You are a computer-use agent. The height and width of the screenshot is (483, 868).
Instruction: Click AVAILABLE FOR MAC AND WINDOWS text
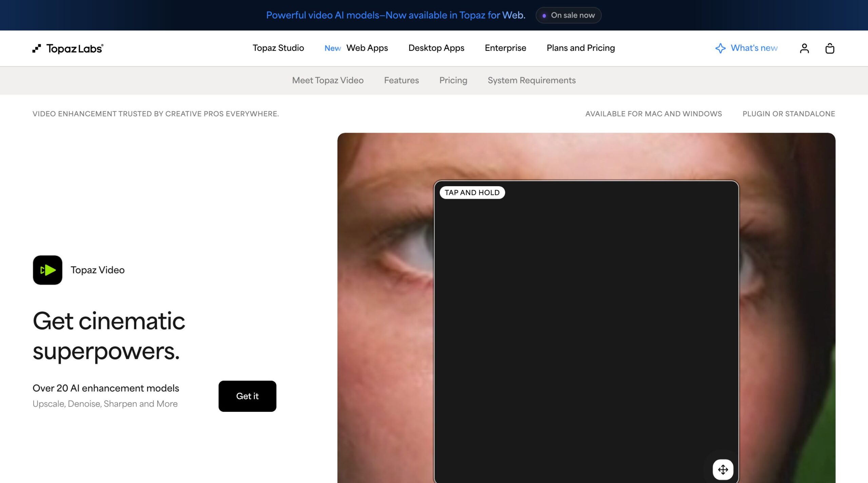(653, 114)
